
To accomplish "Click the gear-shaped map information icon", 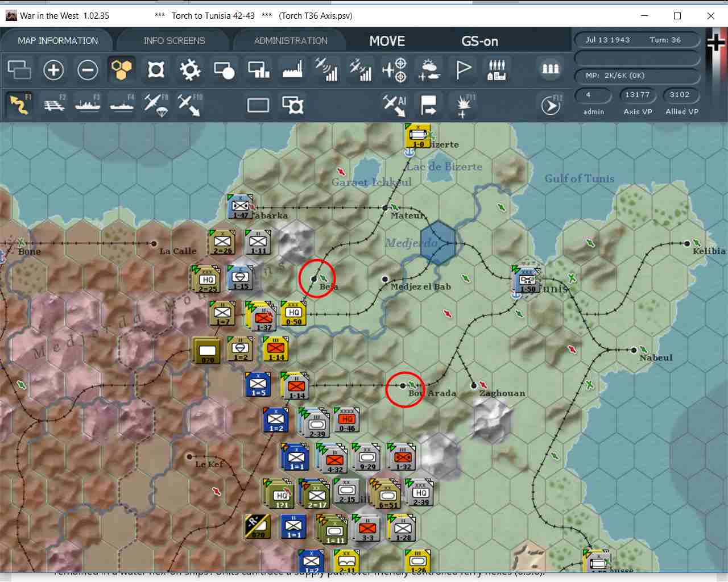I will coord(190,70).
